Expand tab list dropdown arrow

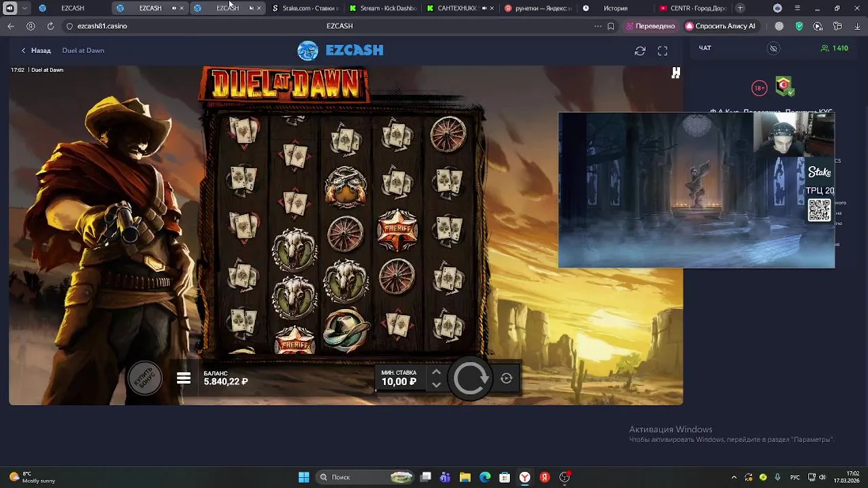click(25, 8)
